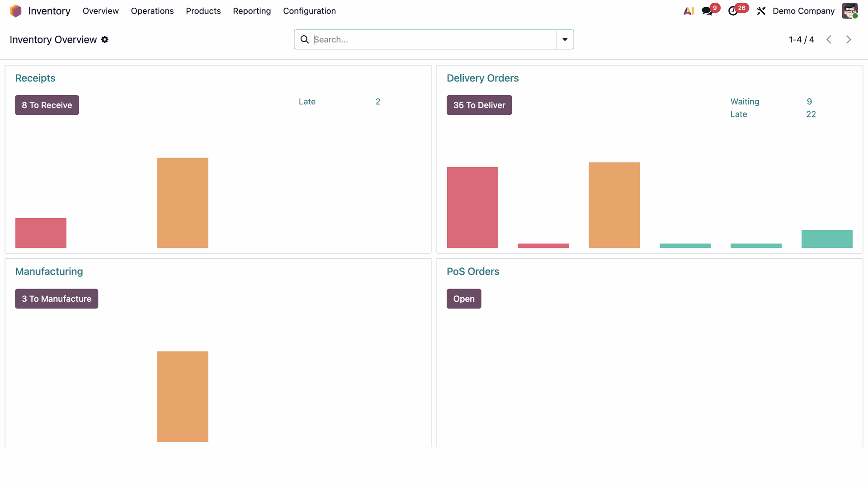Click the red bar in Receipts chart
Image resolution: width=868 pixels, height=486 pixels.
(41, 233)
